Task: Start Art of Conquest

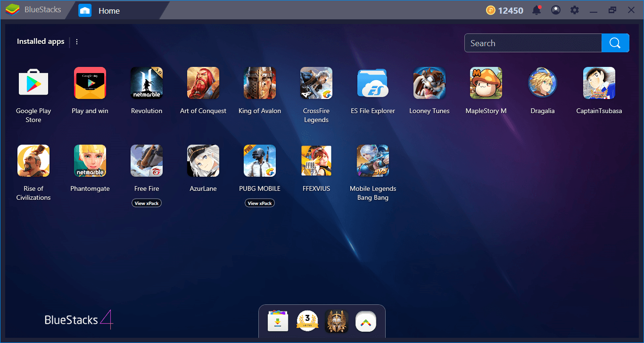Action: click(x=203, y=83)
